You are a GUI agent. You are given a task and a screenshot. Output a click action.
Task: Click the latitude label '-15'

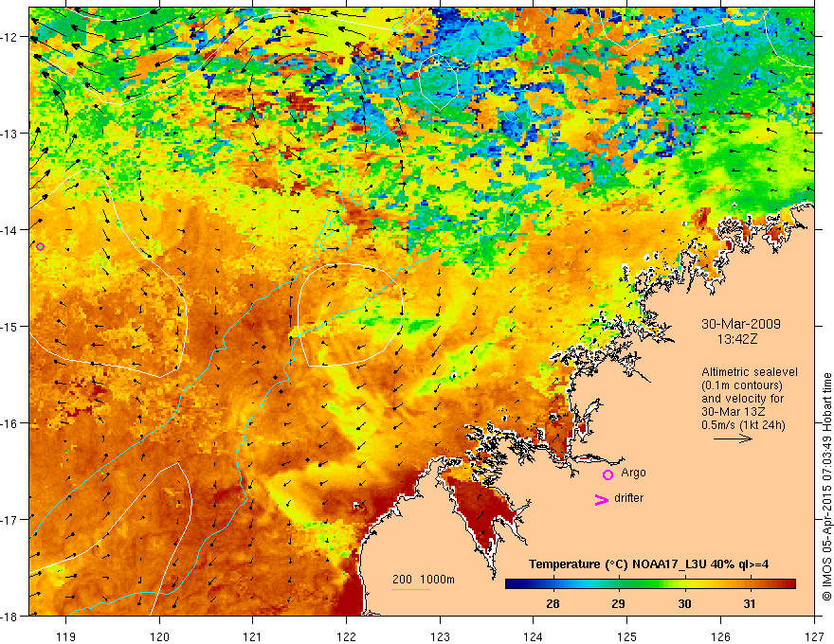tap(10, 327)
